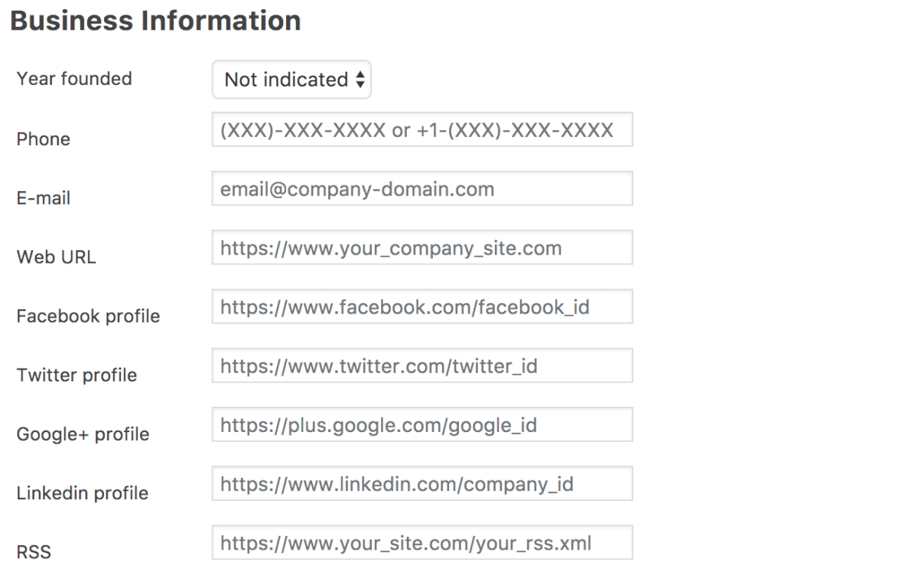Click the arrows icon beside Not indicated
This screenshot has width=918, height=588.
tap(360, 80)
